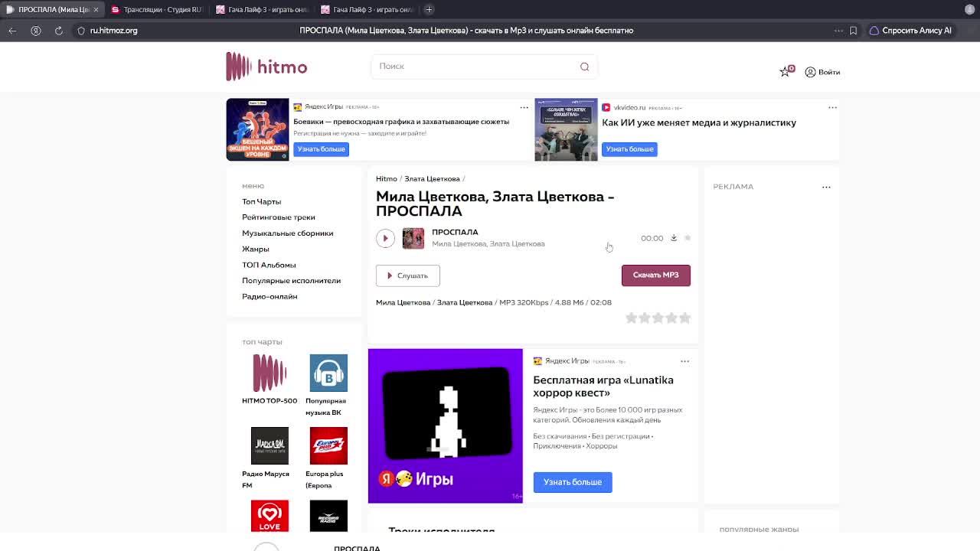Open the Love Radio tile
Image resolution: width=980 pixels, height=551 pixels.
coord(269,516)
